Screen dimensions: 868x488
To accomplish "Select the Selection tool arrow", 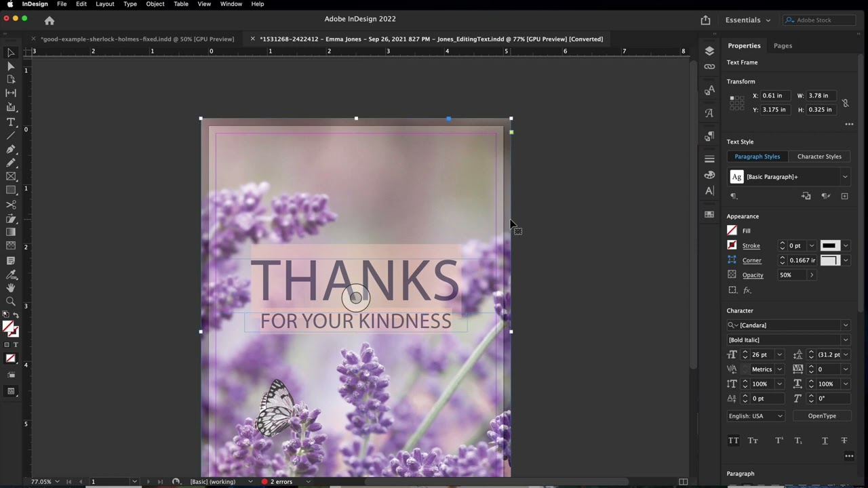I will (x=11, y=52).
